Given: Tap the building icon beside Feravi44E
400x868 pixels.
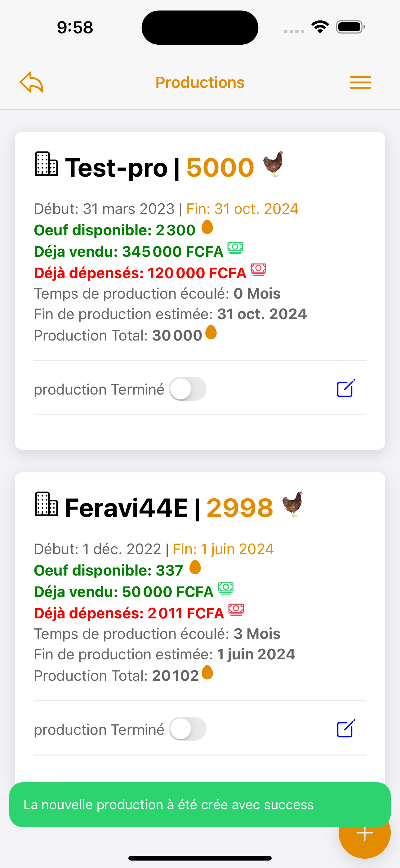Looking at the screenshot, I should click(x=47, y=504).
